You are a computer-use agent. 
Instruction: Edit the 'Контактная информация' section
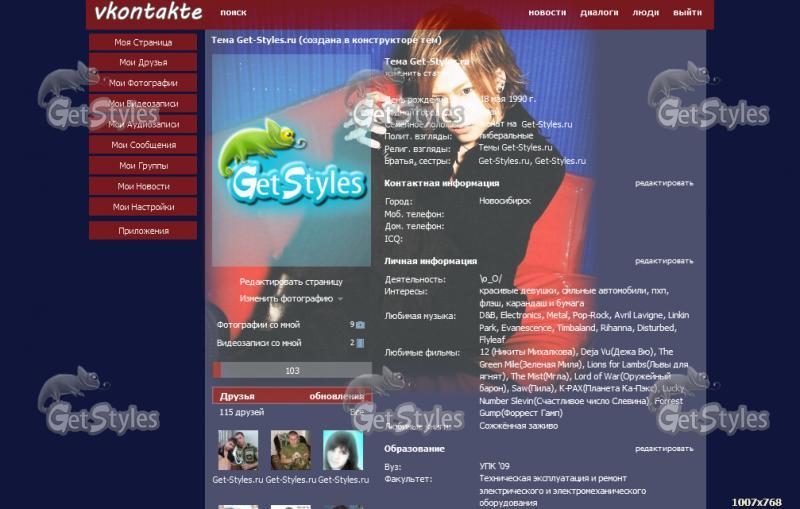(663, 183)
